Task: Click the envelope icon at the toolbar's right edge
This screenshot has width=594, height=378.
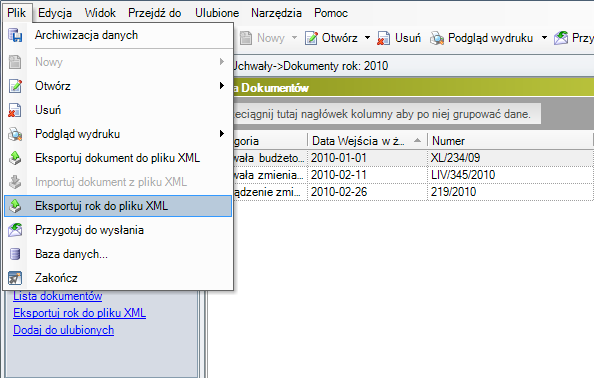Action: point(561,38)
